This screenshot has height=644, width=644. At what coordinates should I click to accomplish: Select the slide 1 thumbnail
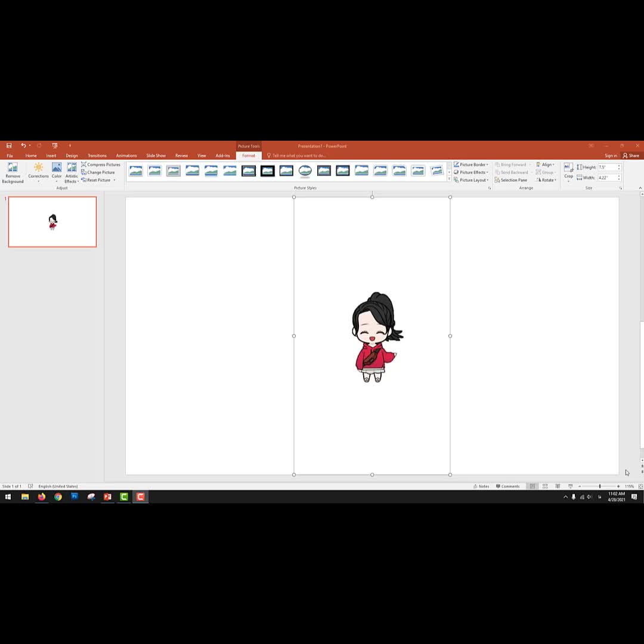52,222
